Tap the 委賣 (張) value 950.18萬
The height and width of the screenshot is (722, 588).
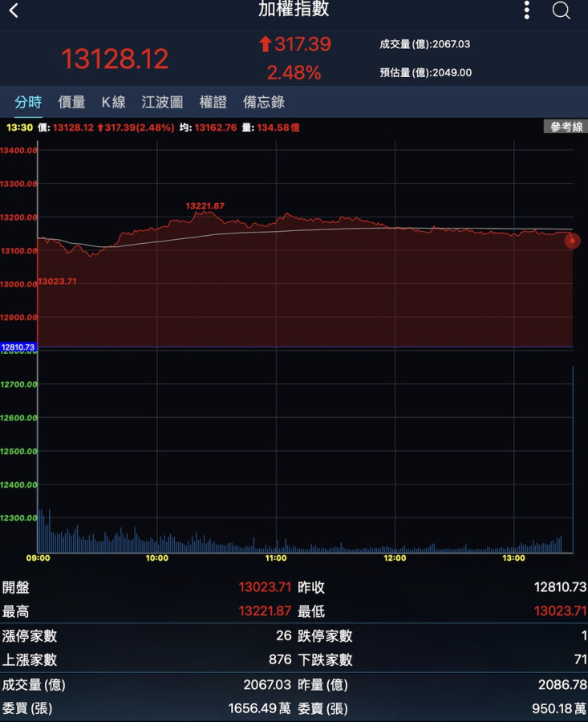(559, 708)
